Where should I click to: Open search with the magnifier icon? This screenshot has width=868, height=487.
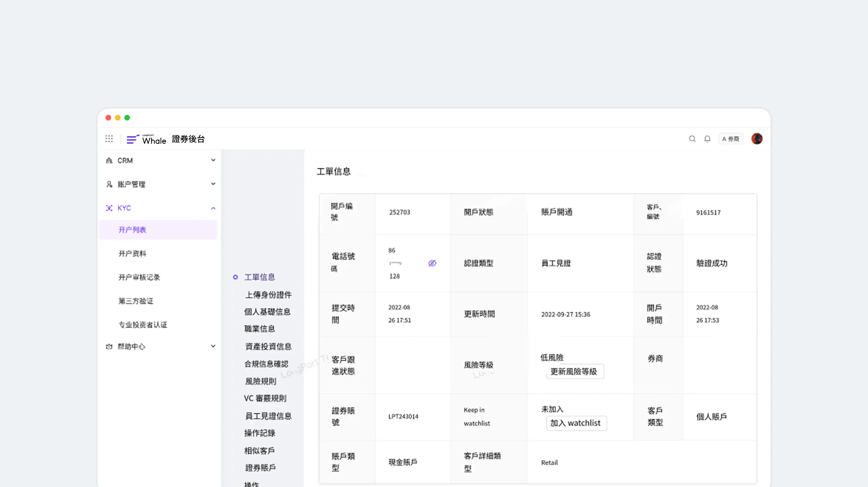click(x=692, y=139)
